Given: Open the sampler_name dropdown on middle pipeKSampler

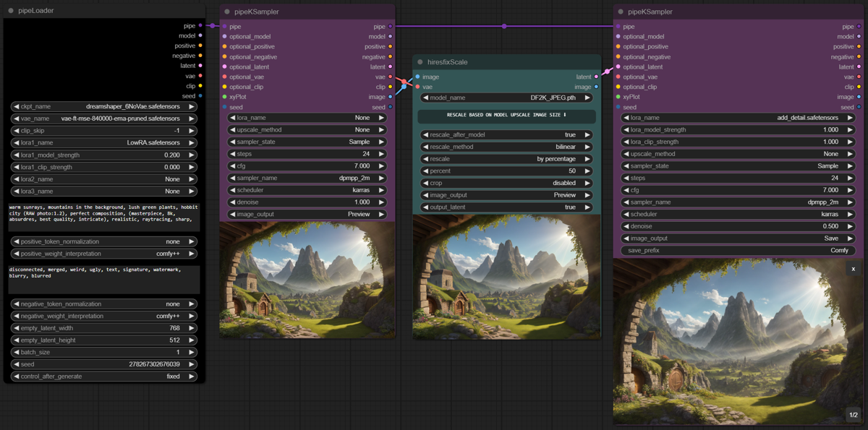Looking at the screenshot, I should [x=307, y=178].
